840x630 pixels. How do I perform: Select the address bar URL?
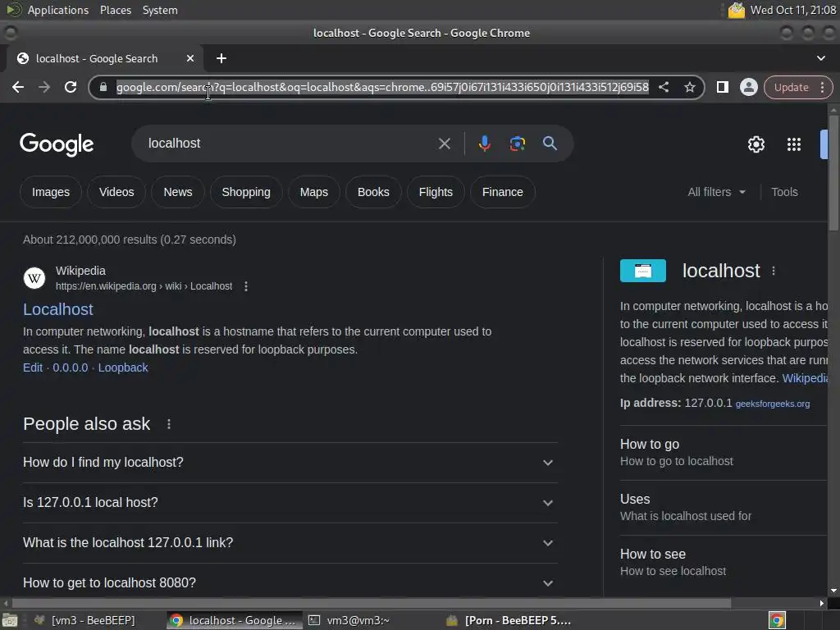[382, 87]
